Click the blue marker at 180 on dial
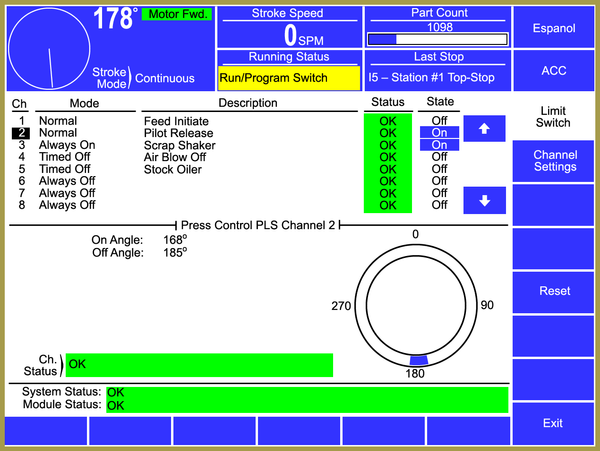 [419, 359]
